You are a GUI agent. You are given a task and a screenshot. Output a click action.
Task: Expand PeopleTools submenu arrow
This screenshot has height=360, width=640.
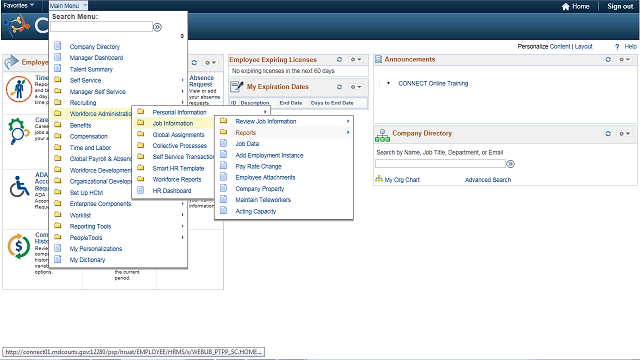click(x=182, y=237)
